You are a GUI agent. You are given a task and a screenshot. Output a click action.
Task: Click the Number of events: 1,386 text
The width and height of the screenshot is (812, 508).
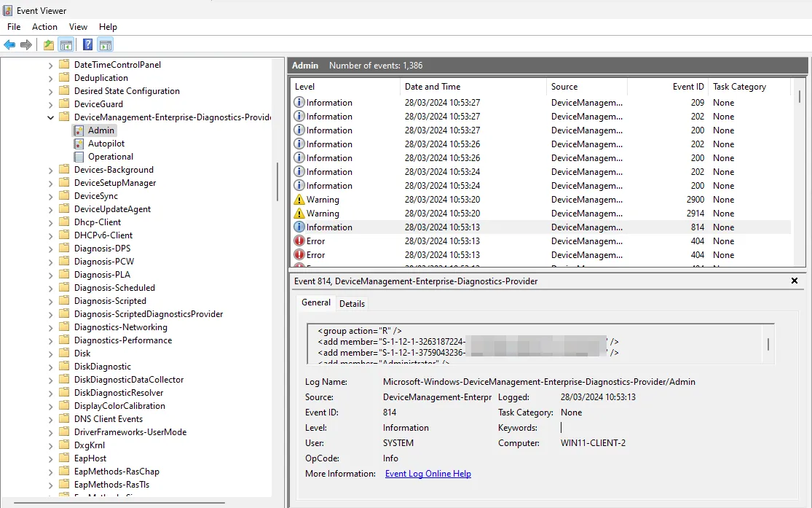click(376, 66)
